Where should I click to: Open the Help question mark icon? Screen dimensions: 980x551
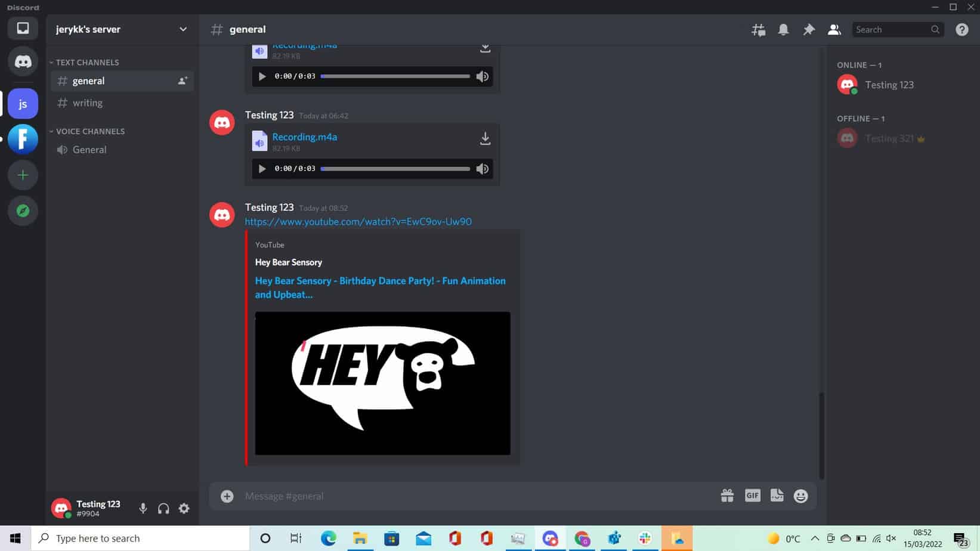coord(962,30)
